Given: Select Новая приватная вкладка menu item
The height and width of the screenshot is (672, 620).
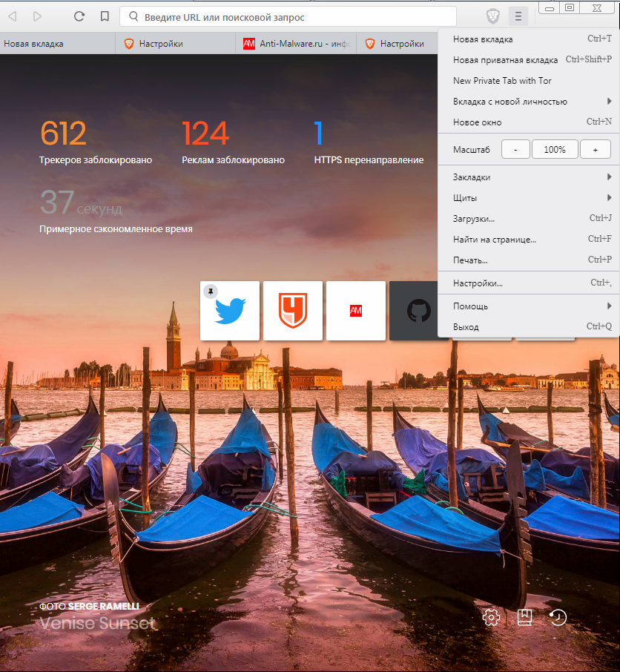Looking at the screenshot, I should 530,60.
